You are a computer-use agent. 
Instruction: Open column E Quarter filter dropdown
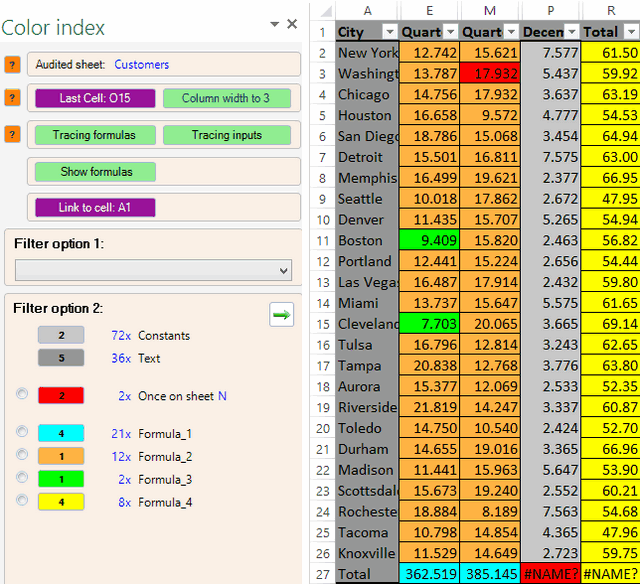click(x=451, y=32)
